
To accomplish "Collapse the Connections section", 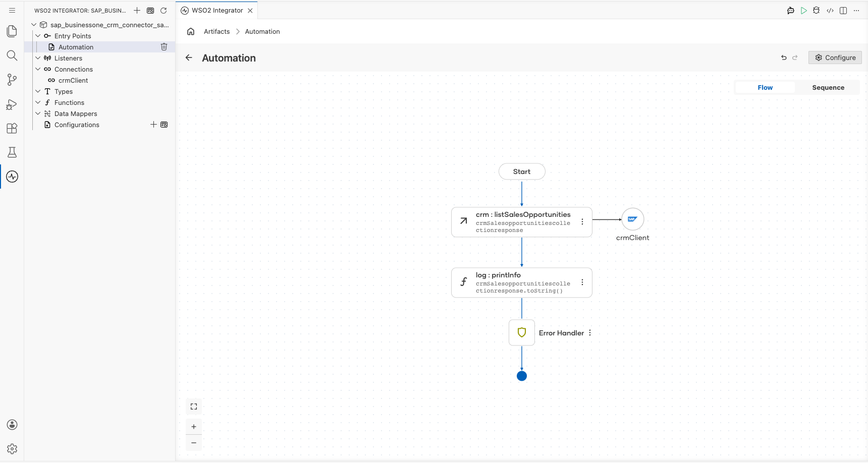I will pos(38,69).
